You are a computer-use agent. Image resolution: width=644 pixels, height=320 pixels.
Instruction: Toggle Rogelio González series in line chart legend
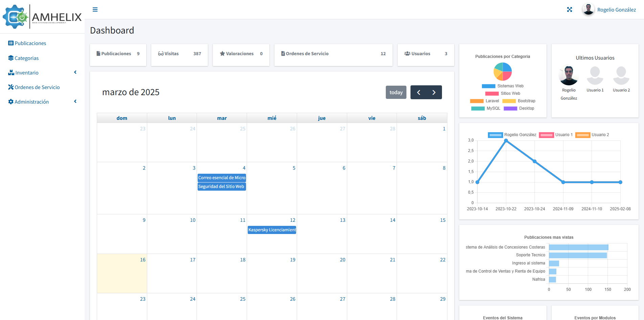(x=495, y=135)
